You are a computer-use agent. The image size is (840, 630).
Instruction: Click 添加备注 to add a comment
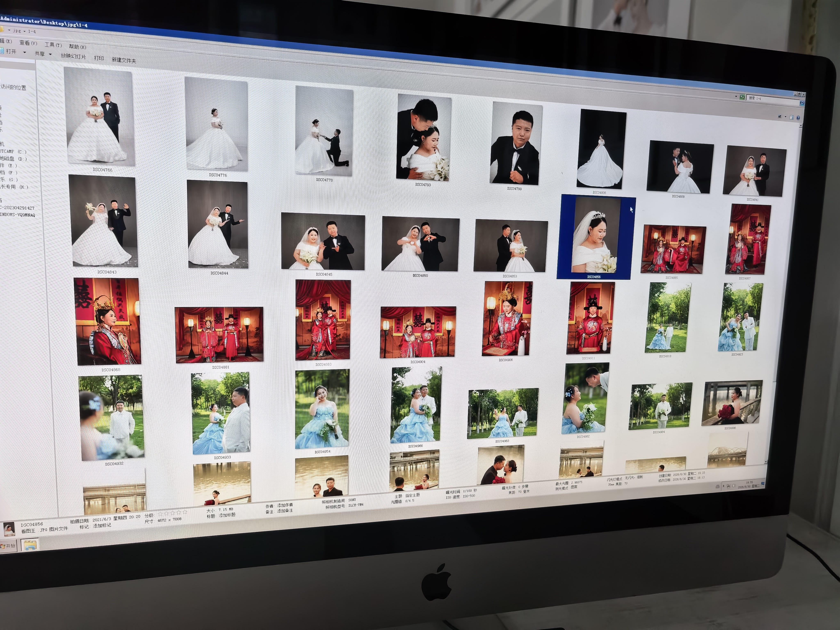pyautogui.click(x=285, y=511)
